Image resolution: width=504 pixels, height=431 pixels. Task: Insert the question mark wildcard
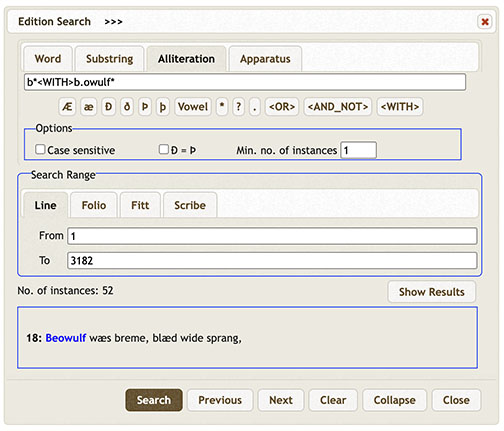coord(238,107)
